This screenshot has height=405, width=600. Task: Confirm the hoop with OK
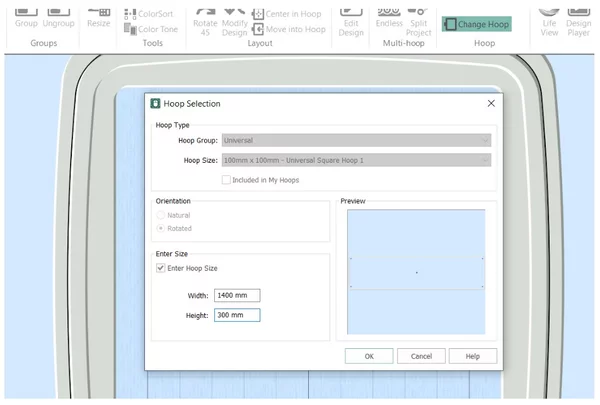369,356
